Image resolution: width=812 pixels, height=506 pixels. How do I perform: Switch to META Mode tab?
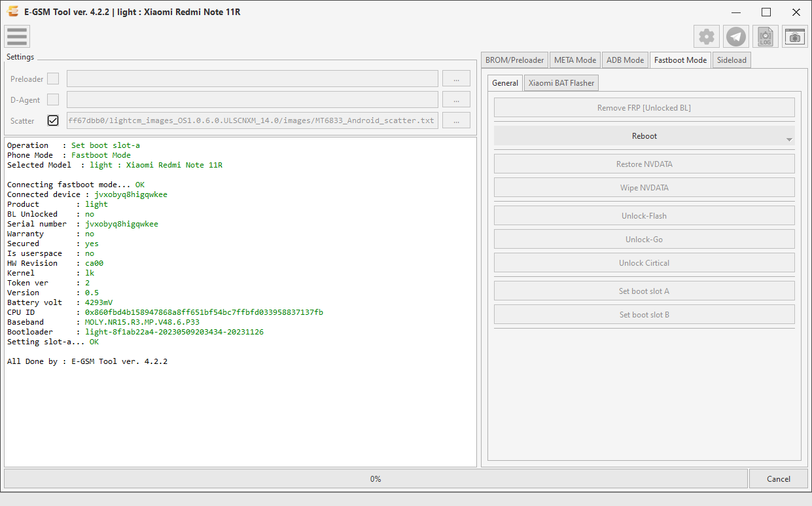pyautogui.click(x=575, y=60)
